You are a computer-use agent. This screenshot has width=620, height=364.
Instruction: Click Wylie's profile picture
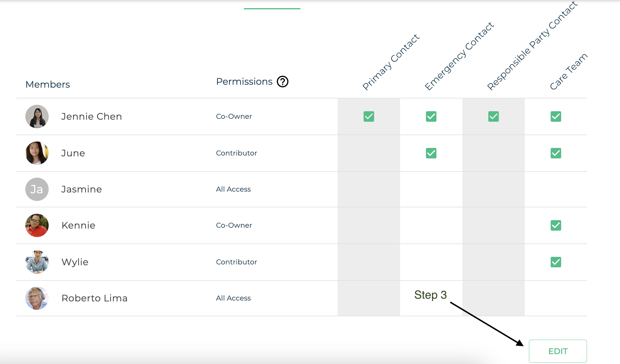click(x=37, y=262)
